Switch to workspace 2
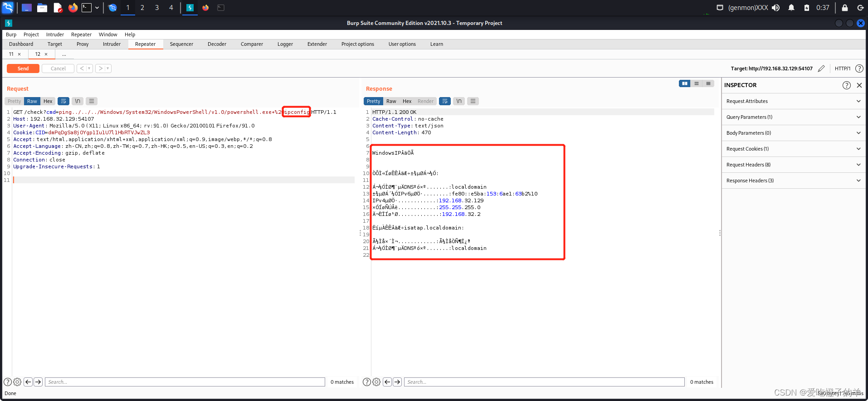The width and height of the screenshot is (868, 401). [x=142, y=8]
